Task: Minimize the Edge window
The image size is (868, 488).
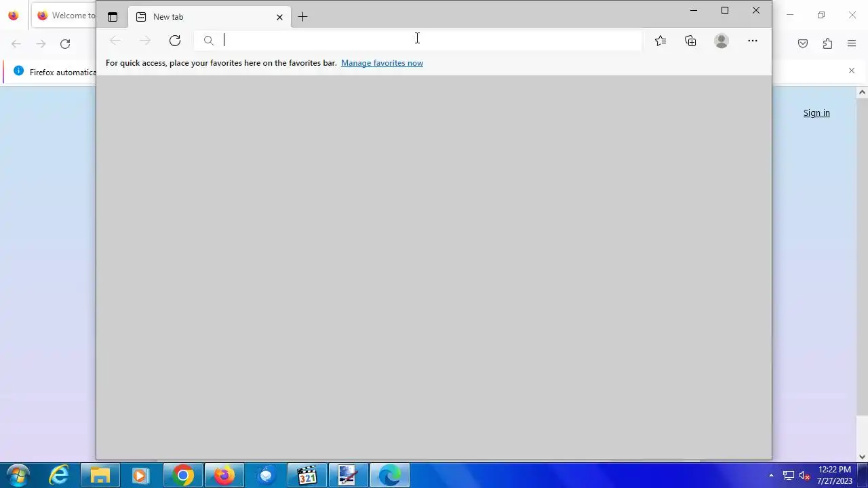Action: click(x=694, y=10)
